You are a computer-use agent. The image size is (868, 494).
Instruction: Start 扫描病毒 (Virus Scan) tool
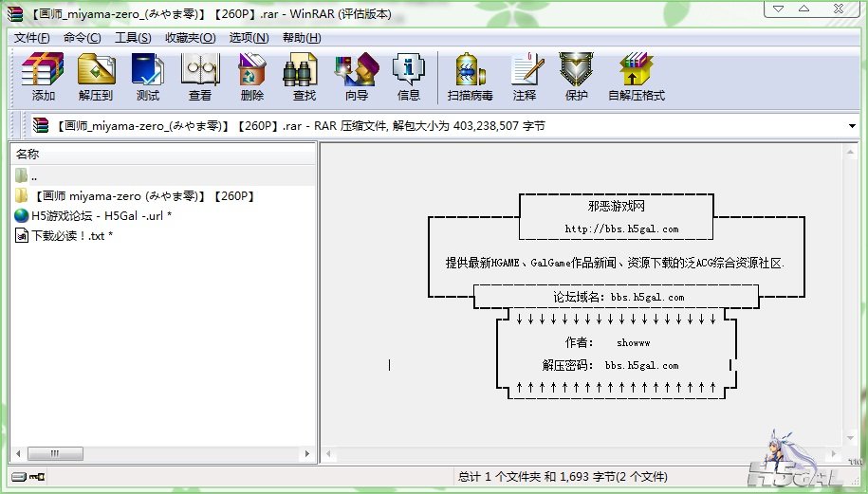pyautogui.click(x=471, y=77)
